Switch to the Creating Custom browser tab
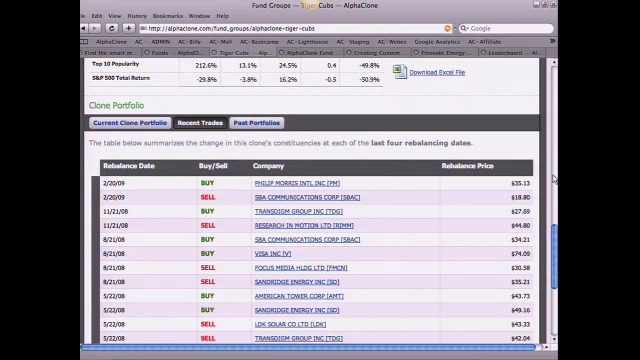The width and height of the screenshot is (640, 360). click(x=376, y=53)
